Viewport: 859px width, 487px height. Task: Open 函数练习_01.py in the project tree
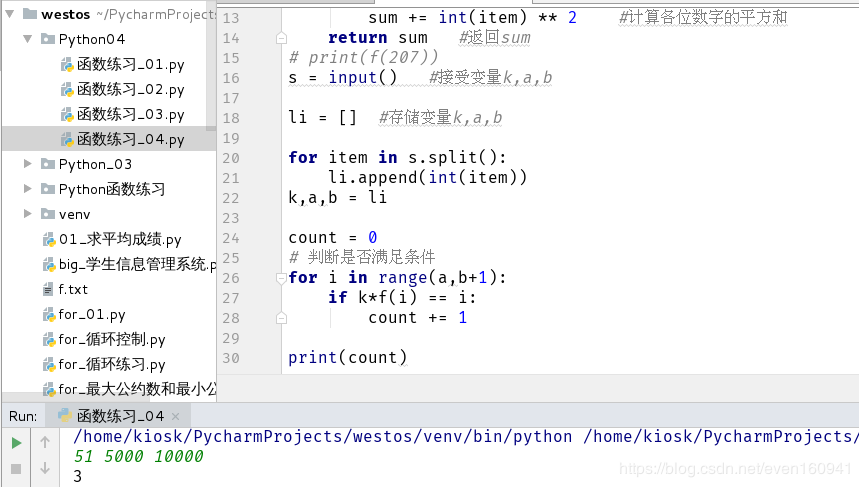[x=130, y=65]
